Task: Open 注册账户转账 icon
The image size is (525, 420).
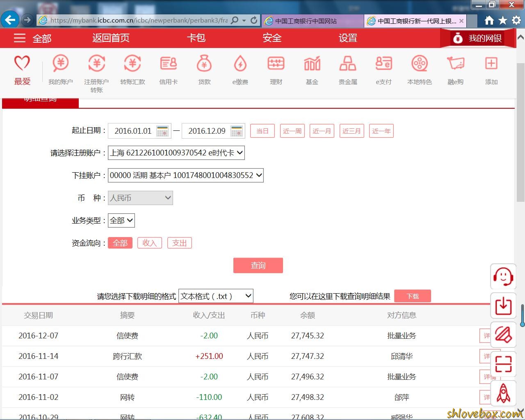Action: click(97, 63)
